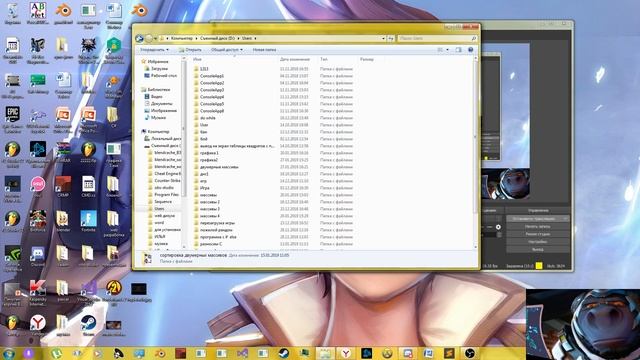Refresh the Explorer folder view
This screenshot has height=360, width=640.
click(391, 38)
